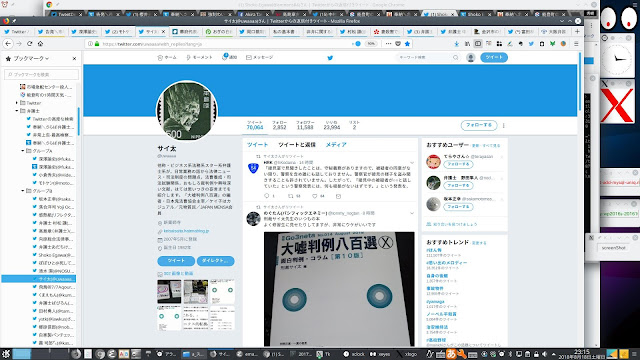The height and width of the screenshot is (360, 640).
Task: View the フォロー 2,852 following list
Action: point(280,125)
